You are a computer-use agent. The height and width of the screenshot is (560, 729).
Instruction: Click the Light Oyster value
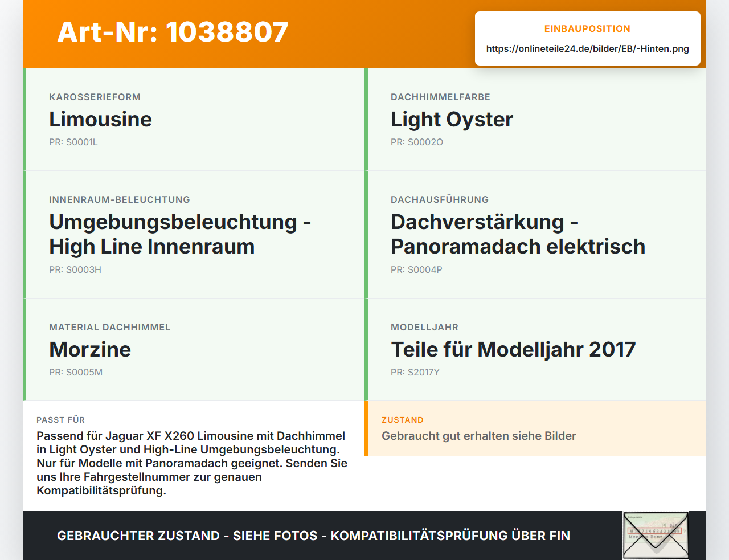tap(452, 119)
